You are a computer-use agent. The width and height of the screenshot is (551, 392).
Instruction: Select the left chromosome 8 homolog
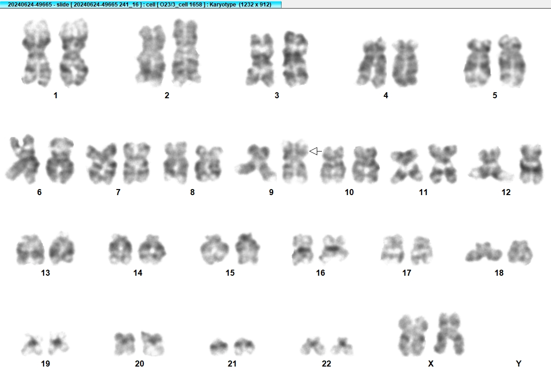click(176, 163)
